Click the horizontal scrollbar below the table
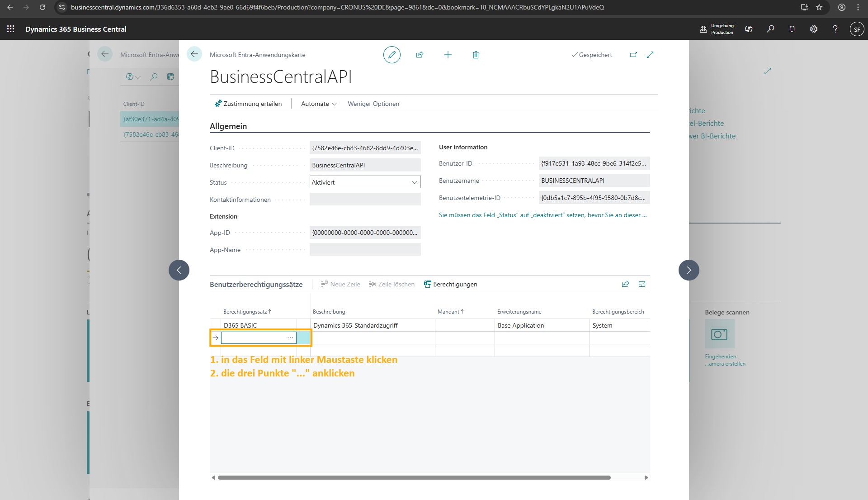 click(414, 477)
